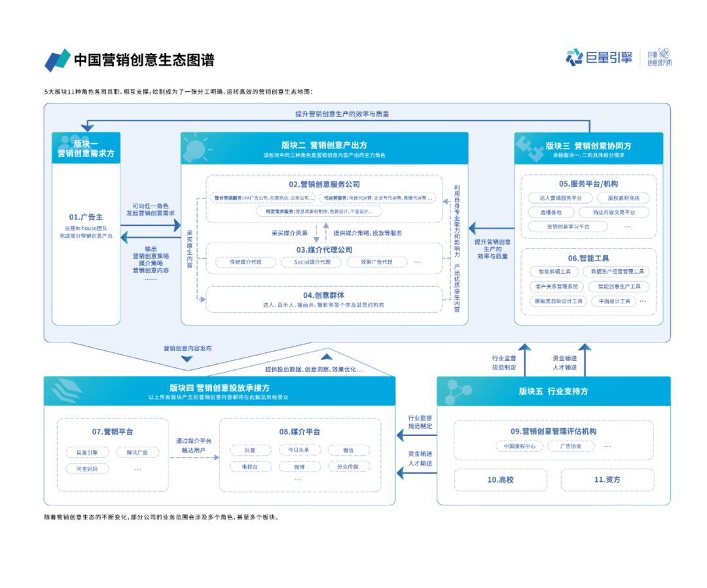707x588 pixels.
Task: Click the Social媒介代理 pill
Action: pyautogui.click(x=312, y=262)
